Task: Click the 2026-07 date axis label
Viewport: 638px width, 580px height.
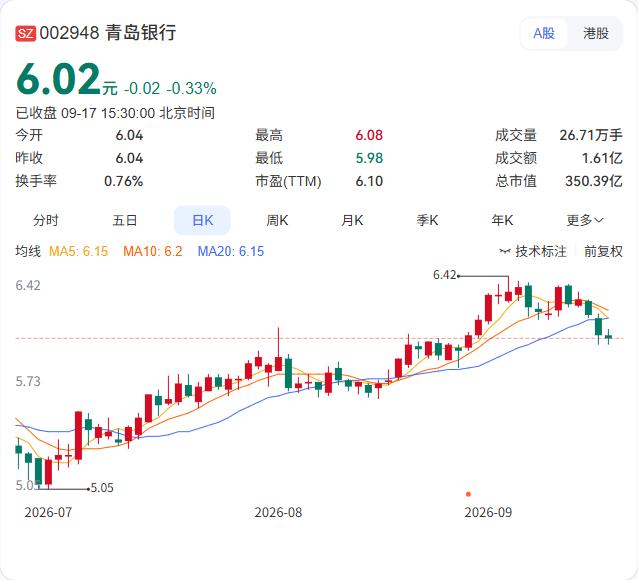Action: [x=48, y=512]
